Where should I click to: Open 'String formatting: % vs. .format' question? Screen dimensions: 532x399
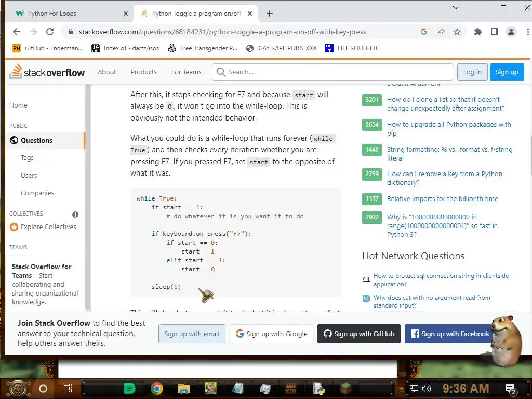[x=449, y=154]
